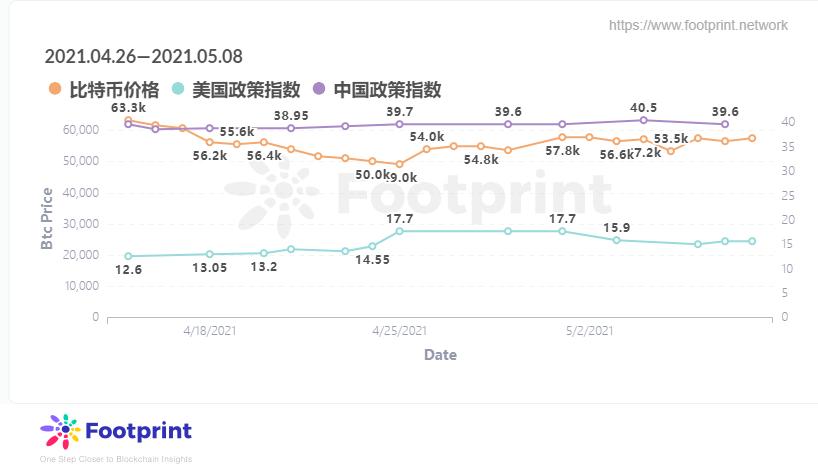Screen dimensions: 818x474
Task: Click the Btc Price axis title
Action: pos(47,218)
